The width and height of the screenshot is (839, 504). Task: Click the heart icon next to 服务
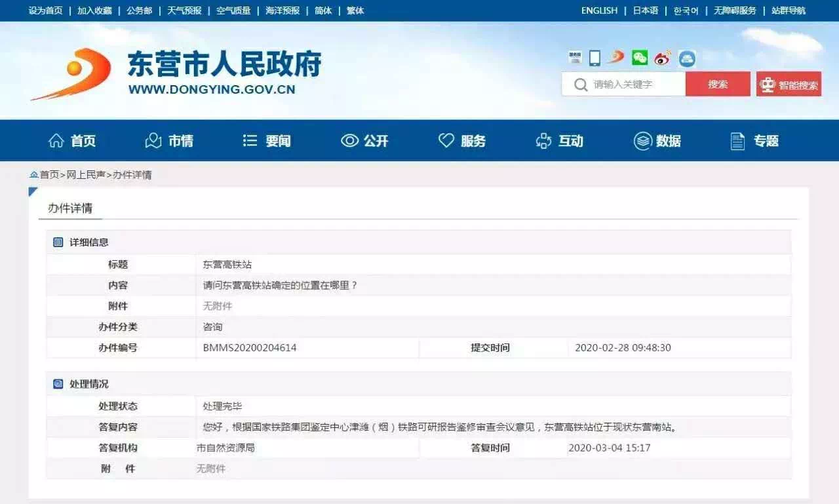click(446, 141)
